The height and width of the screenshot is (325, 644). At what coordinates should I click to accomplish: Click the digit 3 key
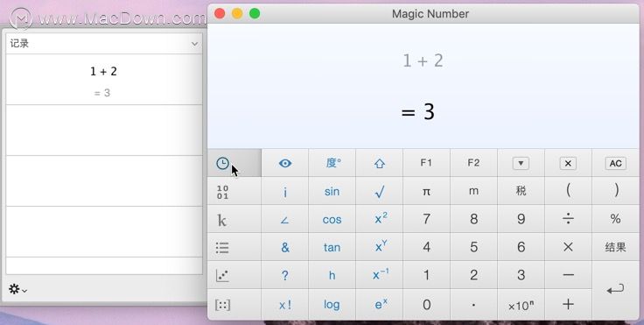521,275
